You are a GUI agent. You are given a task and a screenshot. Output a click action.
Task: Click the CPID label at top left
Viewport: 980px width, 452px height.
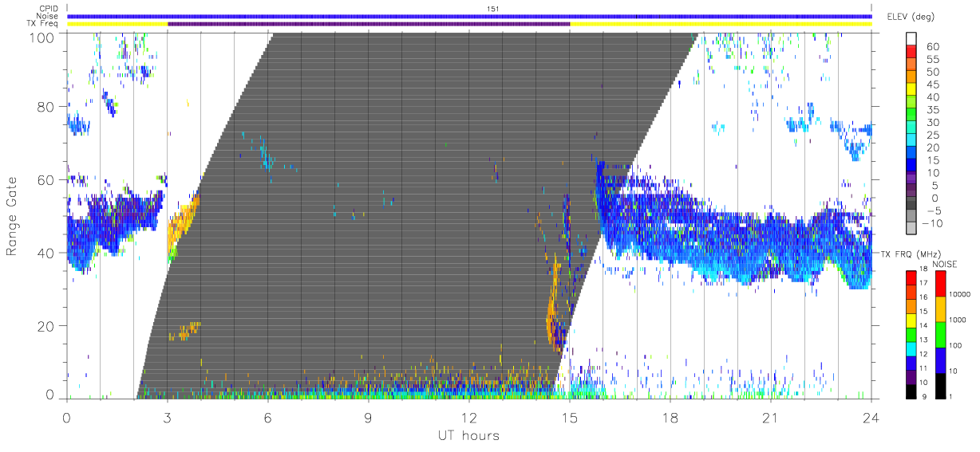pos(50,9)
